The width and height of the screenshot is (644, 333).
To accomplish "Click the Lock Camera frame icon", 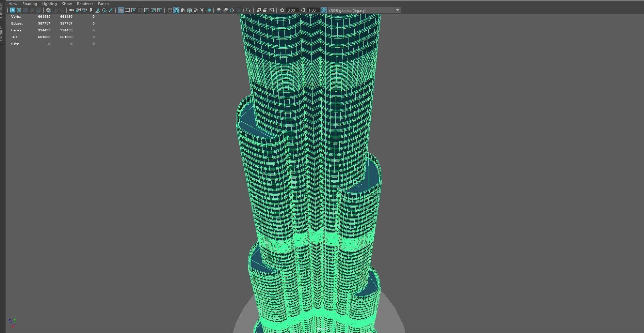I will tap(19, 10).
